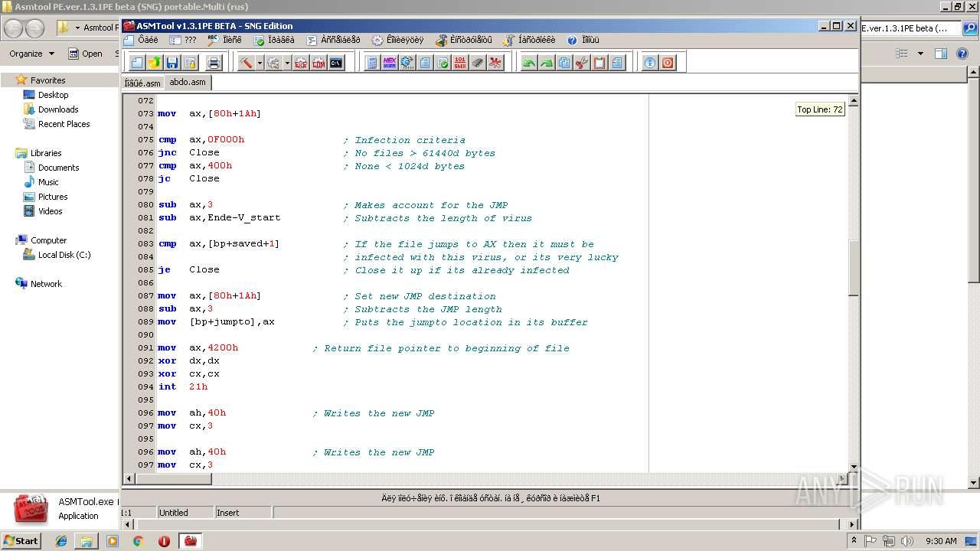This screenshot has width=980, height=551.
Task: Switch to the abdo.asm tab
Action: tap(188, 82)
